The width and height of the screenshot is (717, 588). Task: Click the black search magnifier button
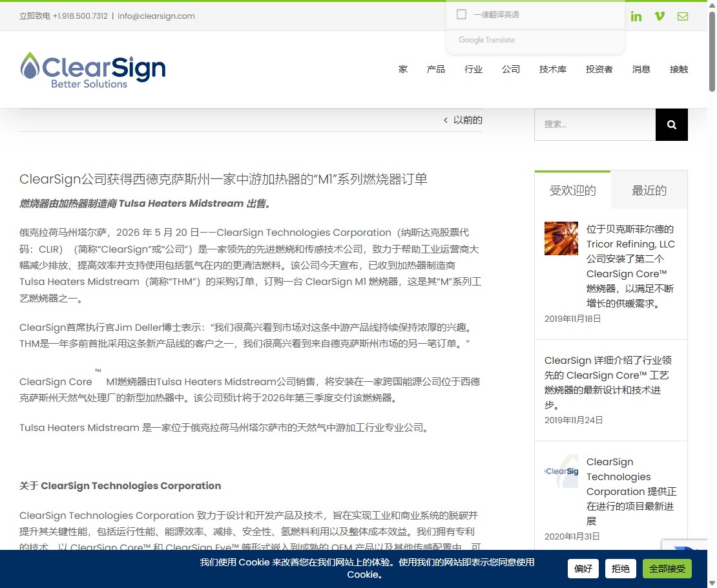pos(671,125)
